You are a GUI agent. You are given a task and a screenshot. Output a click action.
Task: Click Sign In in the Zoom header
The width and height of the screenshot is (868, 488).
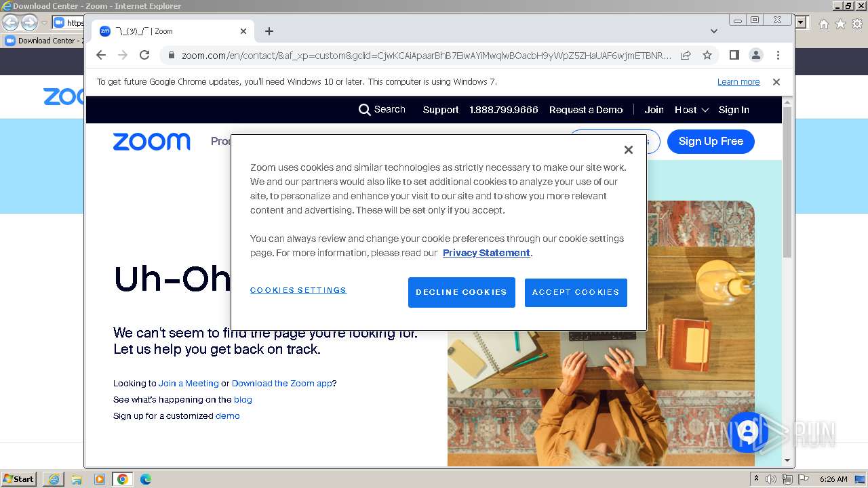[x=734, y=110]
